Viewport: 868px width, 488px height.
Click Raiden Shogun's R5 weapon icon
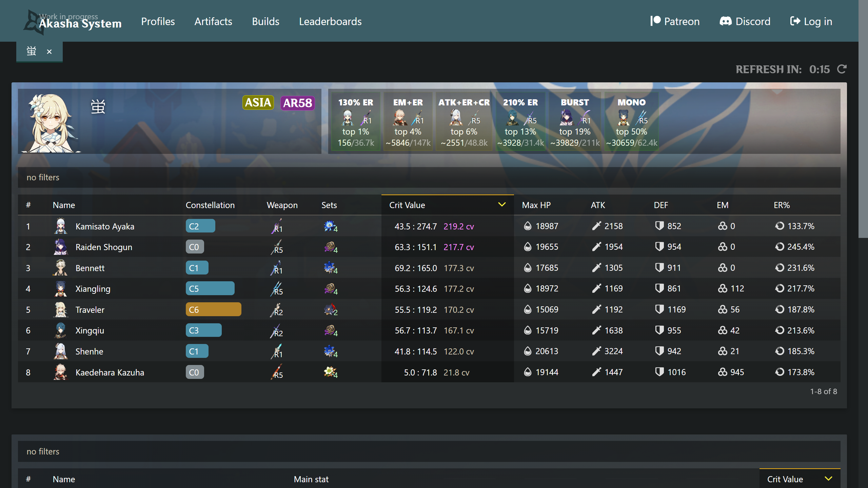277,247
